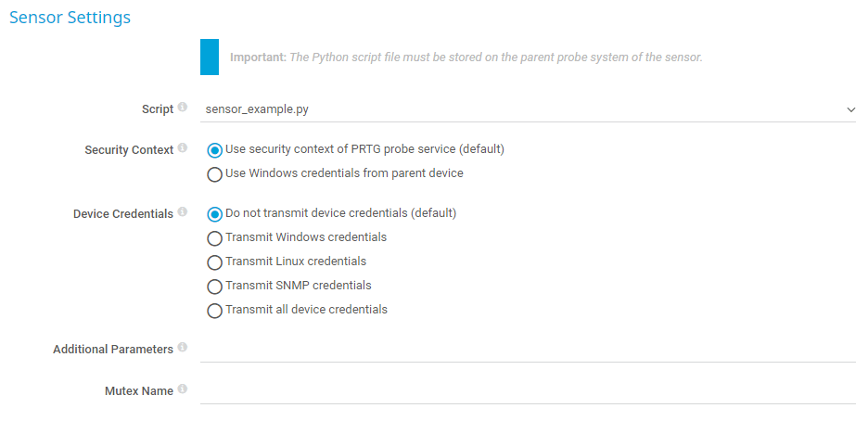Select PRTG probe service security context
Screen dimensions: 868x421
coord(215,149)
